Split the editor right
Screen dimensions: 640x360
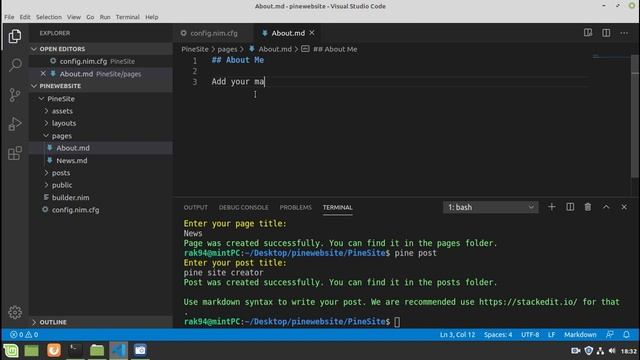click(606, 33)
